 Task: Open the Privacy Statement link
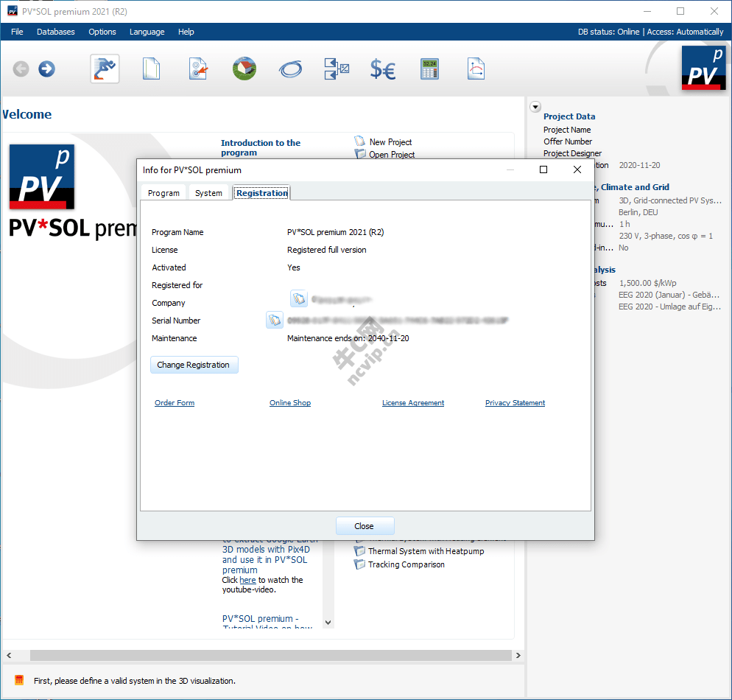pyautogui.click(x=515, y=402)
